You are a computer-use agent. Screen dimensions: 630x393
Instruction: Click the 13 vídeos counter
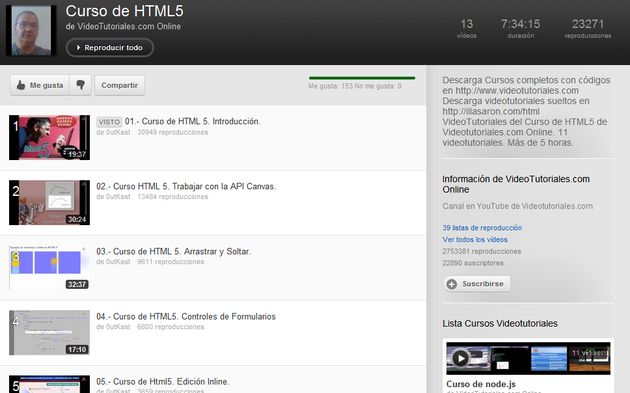466,28
